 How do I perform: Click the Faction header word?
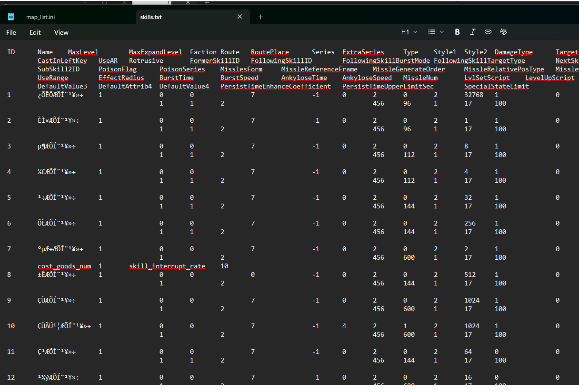click(203, 52)
